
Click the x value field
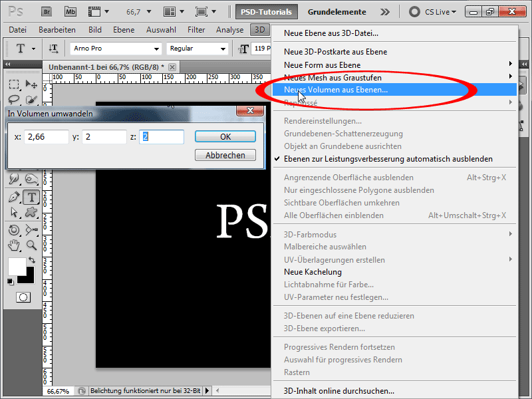point(47,137)
